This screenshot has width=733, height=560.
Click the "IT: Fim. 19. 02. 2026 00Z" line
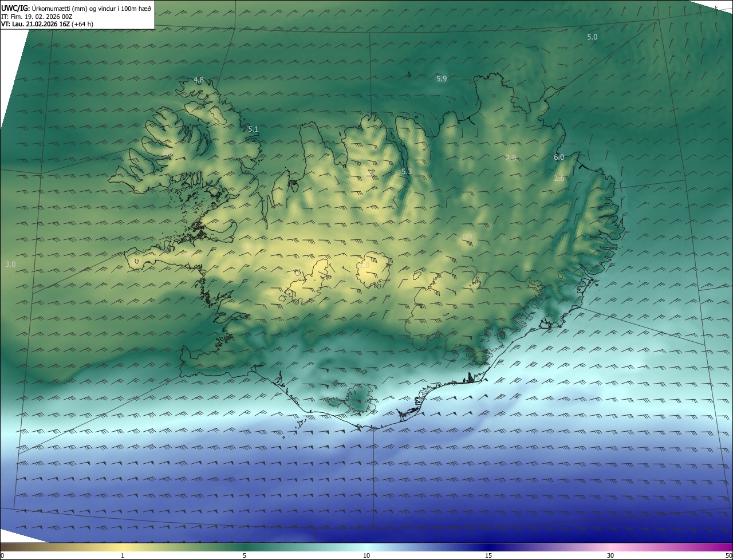pyautogui.click(x=37, y=17)
